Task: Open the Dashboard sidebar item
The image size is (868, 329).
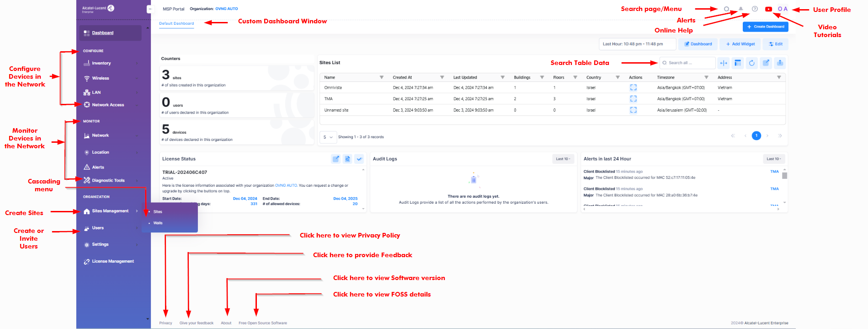Action: click(x=110, y=33)
